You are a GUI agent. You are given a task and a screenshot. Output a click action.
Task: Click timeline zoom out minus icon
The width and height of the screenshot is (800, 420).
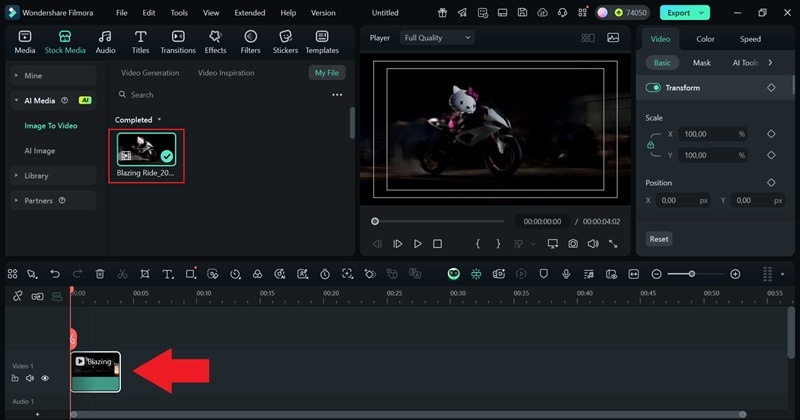pyautogui.click(x=657, y=274)
